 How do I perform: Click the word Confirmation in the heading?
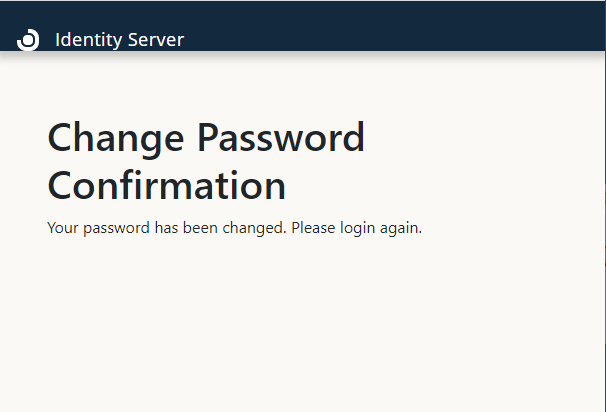pyautogui.click(x=167, y=186)
